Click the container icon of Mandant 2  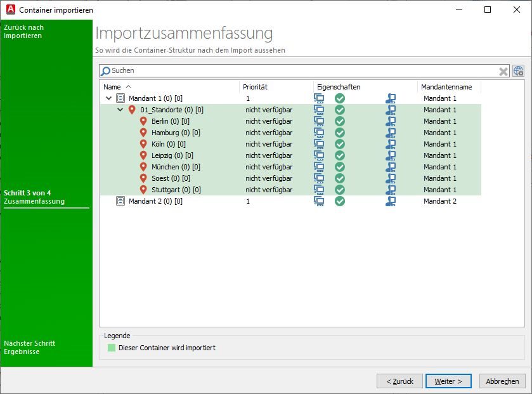point(120,201)
